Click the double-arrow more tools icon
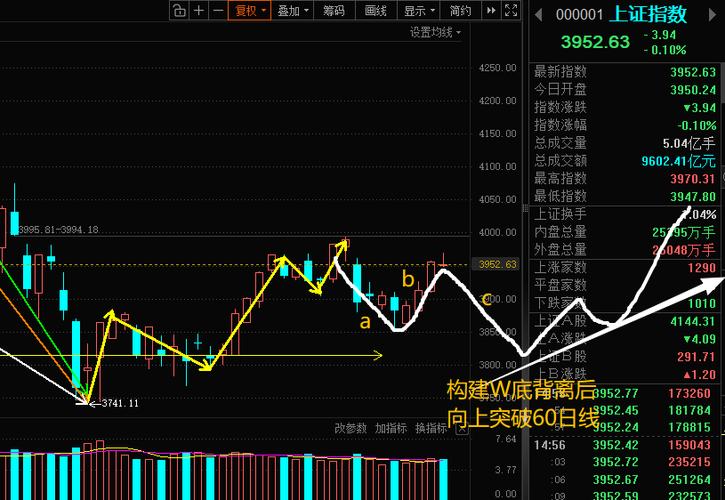Image resolution: width=725 pixels, height=500 pixels. pos(491,10)
